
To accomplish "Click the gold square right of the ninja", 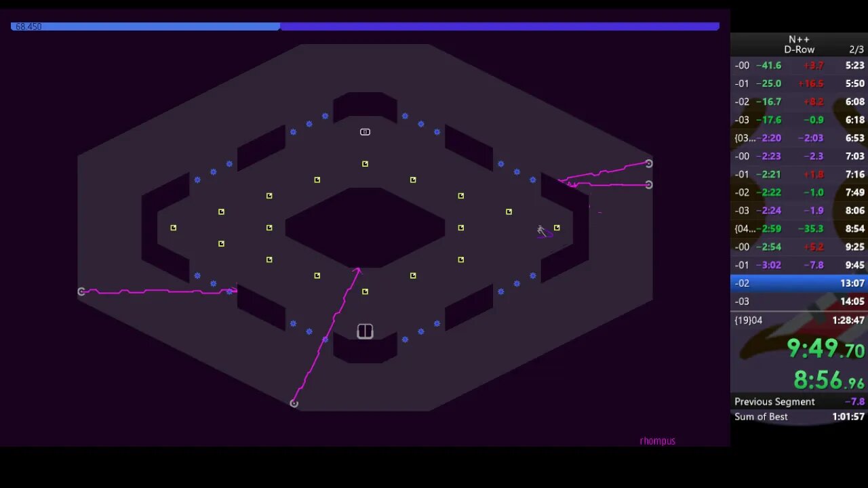I will 557,228.
